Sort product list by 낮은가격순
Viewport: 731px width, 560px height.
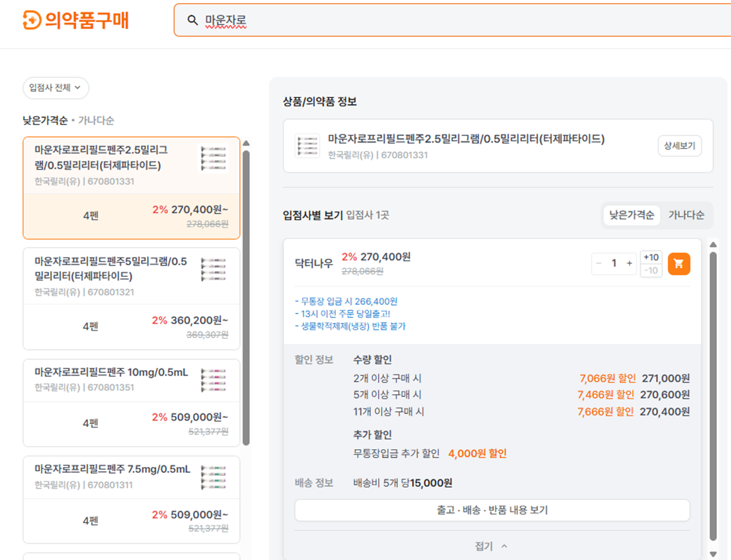click(45, 120)
